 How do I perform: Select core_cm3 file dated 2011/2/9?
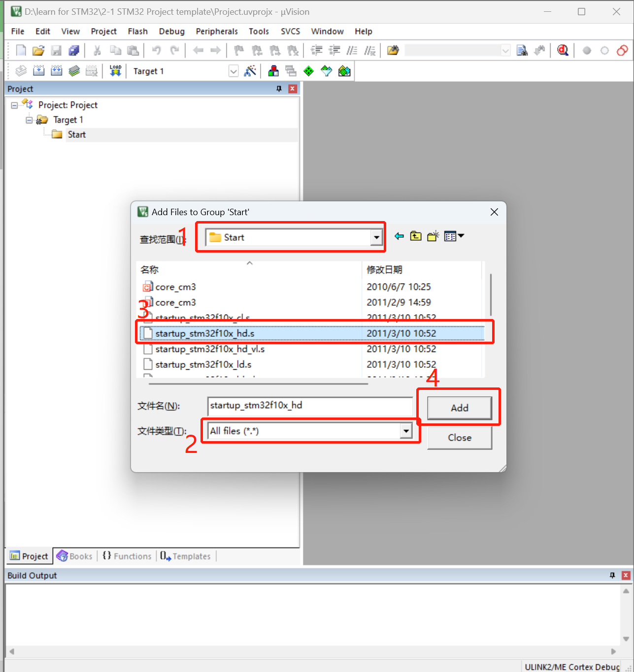(x=311, y=303)
